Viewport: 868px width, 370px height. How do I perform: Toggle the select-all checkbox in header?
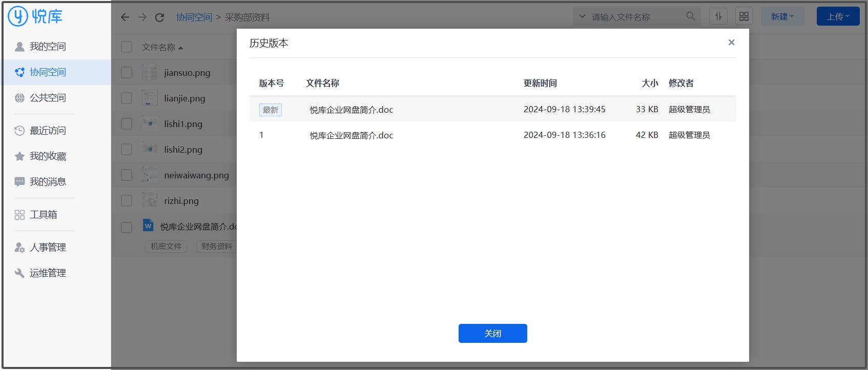(x=127, y=47)
